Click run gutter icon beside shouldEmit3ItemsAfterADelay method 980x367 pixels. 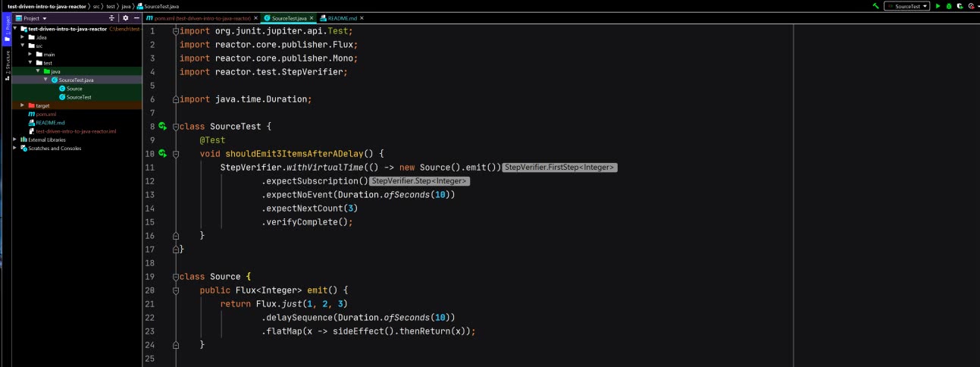pyautogui.click(x=162, y=154)
